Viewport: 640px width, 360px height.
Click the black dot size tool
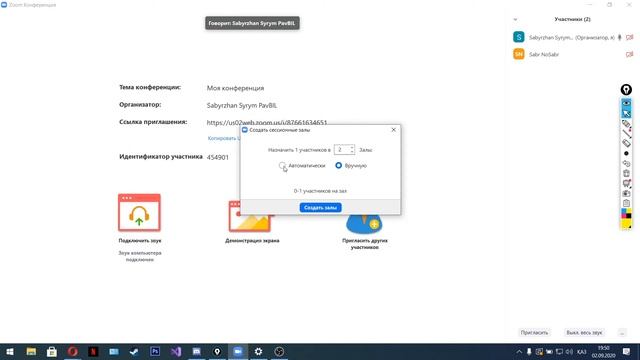[626, 153]
